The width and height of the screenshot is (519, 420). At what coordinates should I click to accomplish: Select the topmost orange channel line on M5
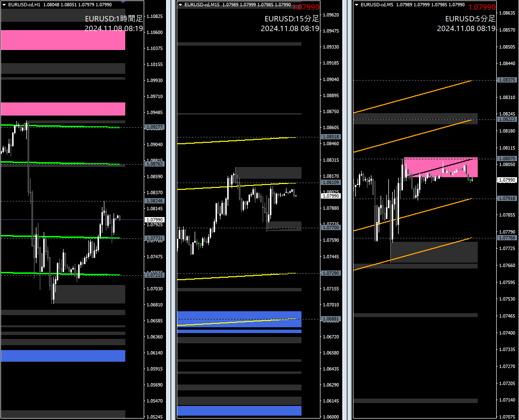[x=413, y=96]
